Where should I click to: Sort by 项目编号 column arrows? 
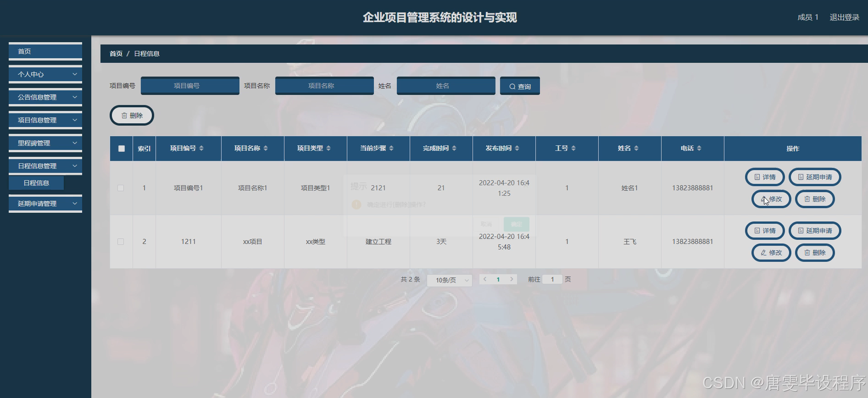point(201,148)
